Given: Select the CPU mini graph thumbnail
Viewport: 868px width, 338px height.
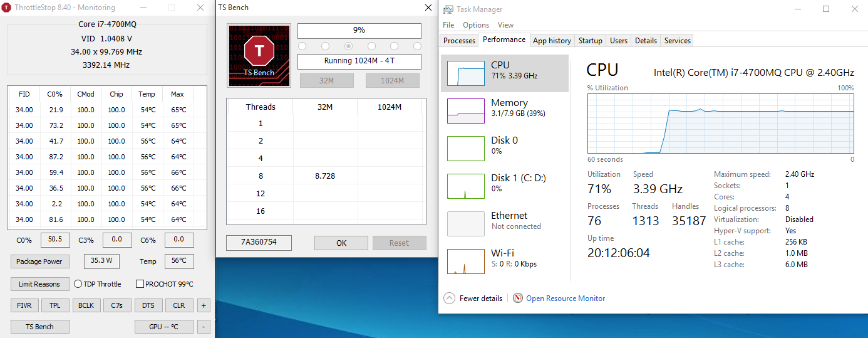Looking at the screenshot, I should [465, 73].
